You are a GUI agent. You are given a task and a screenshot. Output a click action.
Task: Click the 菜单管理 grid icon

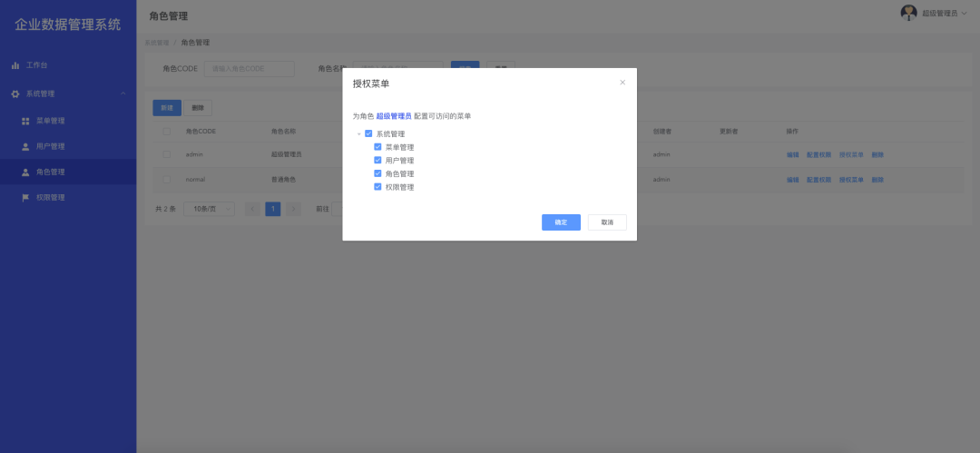click(25, 121)
